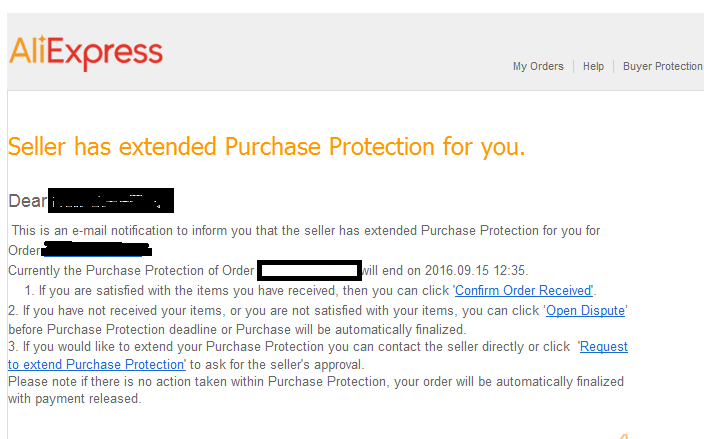Click the blacked-out recipient name after 'Dear'

[x=110, y=200]
